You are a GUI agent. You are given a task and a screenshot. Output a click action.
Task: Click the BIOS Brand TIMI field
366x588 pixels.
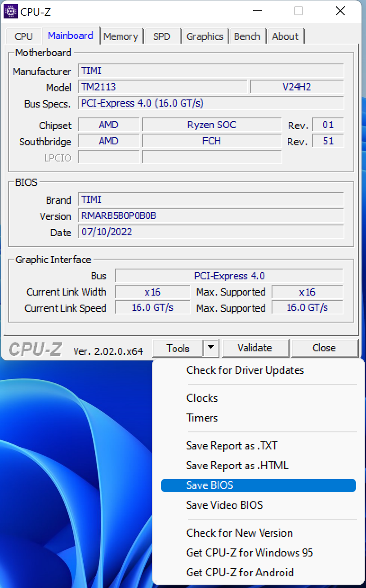[x=211, y=200]
